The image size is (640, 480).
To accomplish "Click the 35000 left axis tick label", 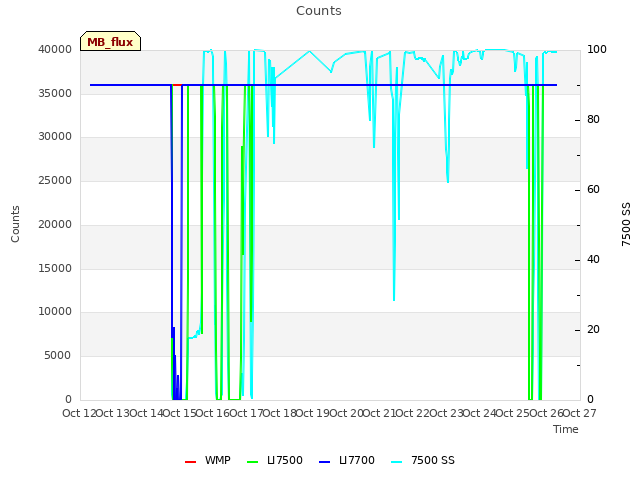I will click(55, 93).
